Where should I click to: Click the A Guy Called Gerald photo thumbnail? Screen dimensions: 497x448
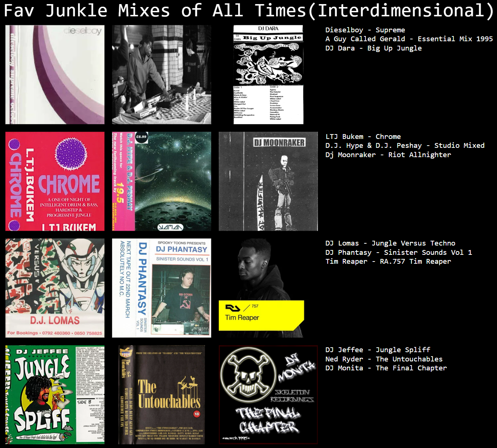tap(162, 75)
